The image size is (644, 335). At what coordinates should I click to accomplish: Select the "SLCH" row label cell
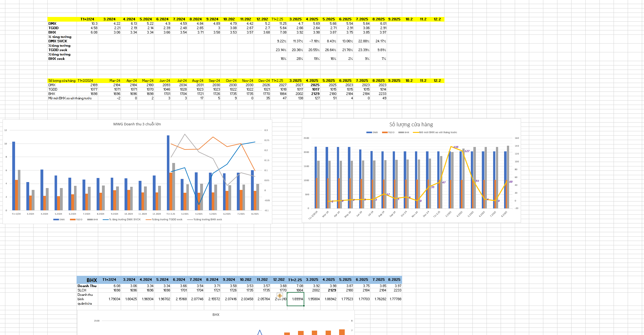(x=87, y=290)
